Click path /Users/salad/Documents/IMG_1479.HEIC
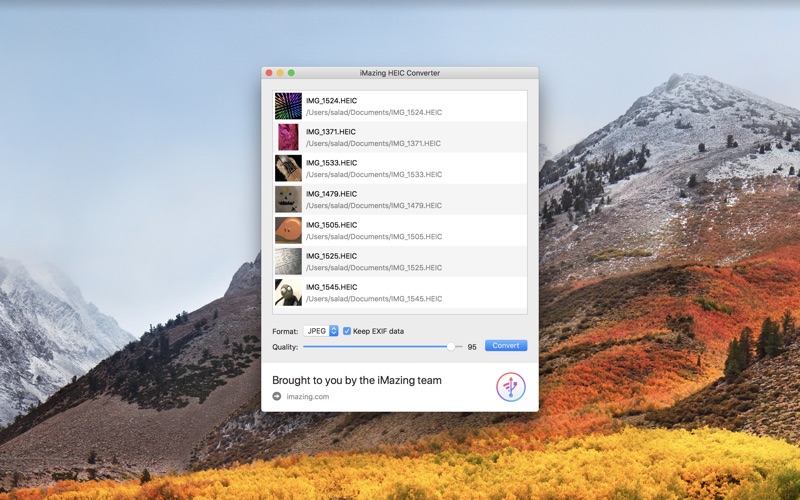The image size is (800, 500). (374, 206)
